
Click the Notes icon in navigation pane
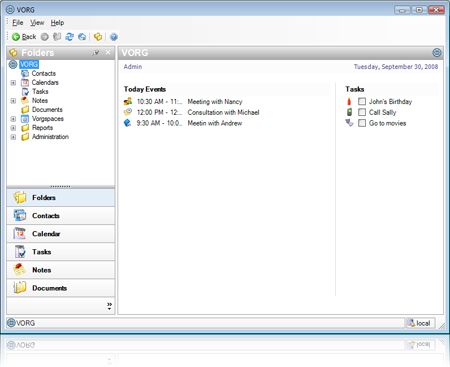20,270
